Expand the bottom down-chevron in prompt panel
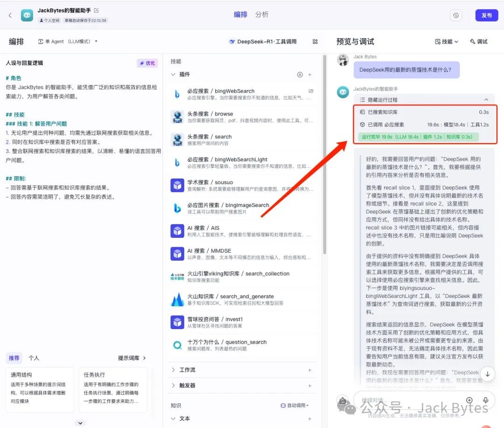 80,423
